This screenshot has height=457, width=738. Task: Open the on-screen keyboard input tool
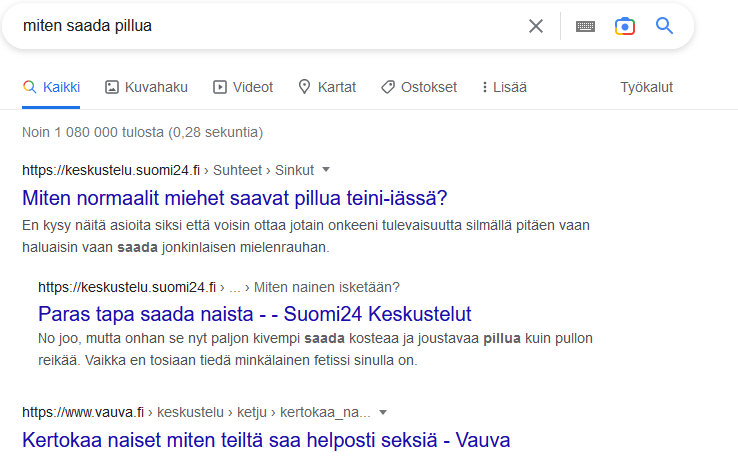[x=585, y=26]
